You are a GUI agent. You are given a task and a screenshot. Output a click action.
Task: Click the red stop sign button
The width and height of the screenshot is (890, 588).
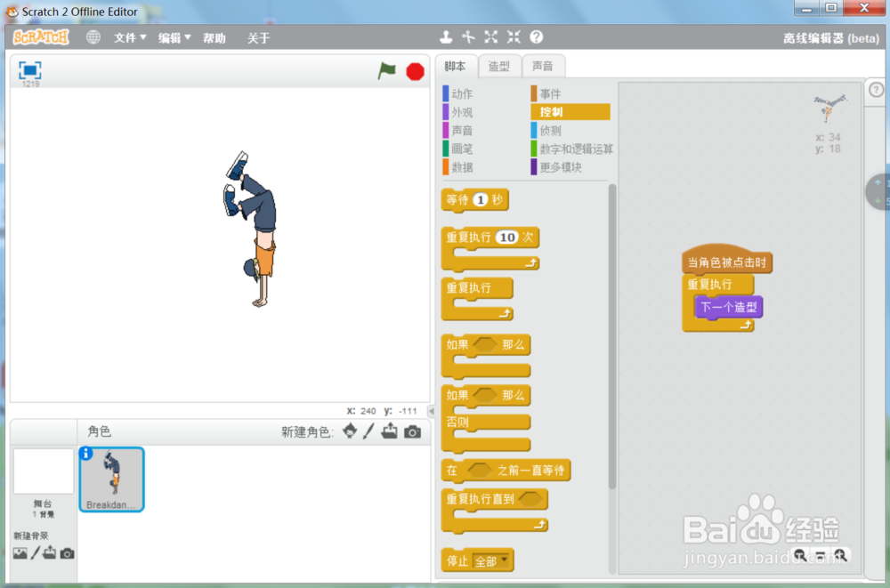[x=415, y=71]
